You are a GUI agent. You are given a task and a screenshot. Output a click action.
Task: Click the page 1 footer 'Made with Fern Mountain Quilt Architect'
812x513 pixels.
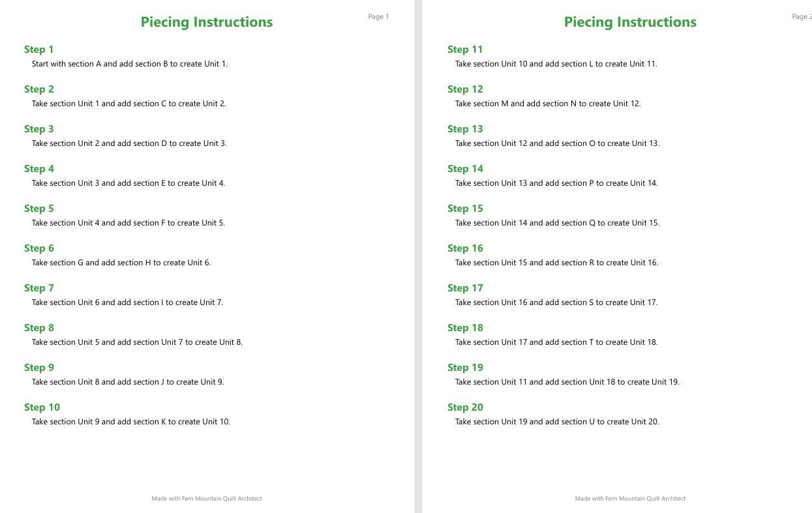[207, 499]
